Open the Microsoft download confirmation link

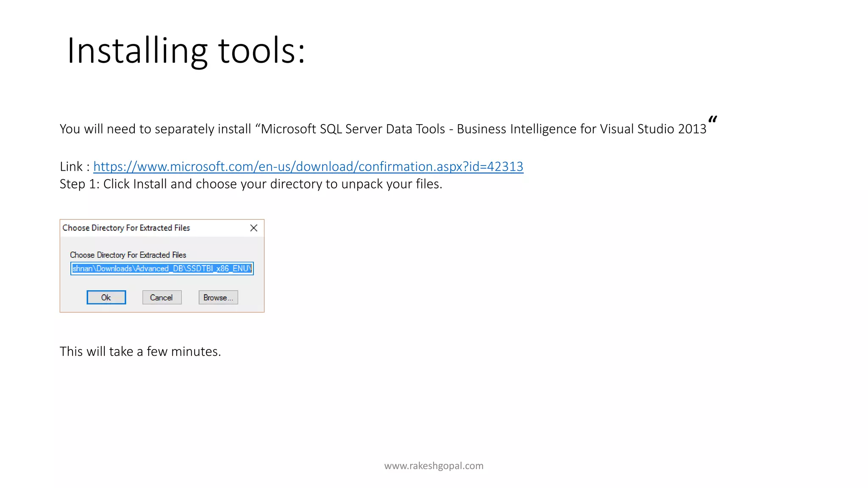(308, 166)
